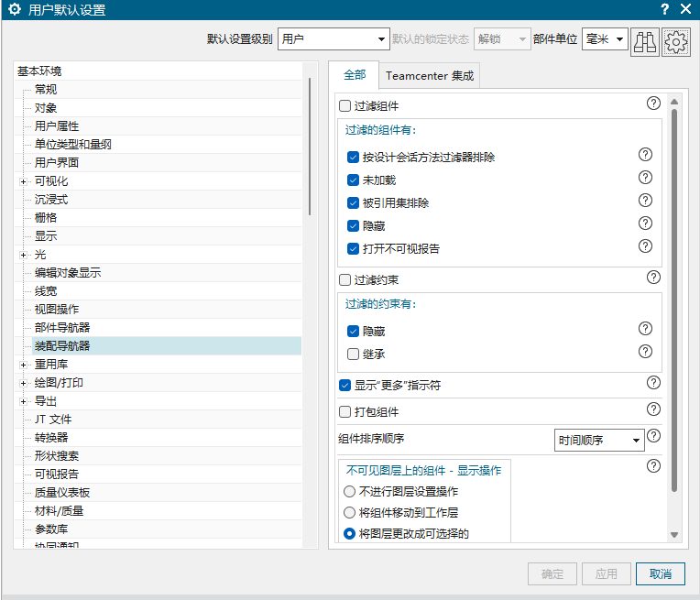Click help icon beside 过滤约束
The width and height of the screenshot is (700, 600).
pos(653,278)
